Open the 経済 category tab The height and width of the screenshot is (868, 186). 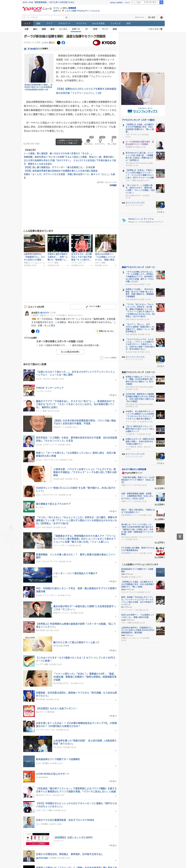pos(52,29)
